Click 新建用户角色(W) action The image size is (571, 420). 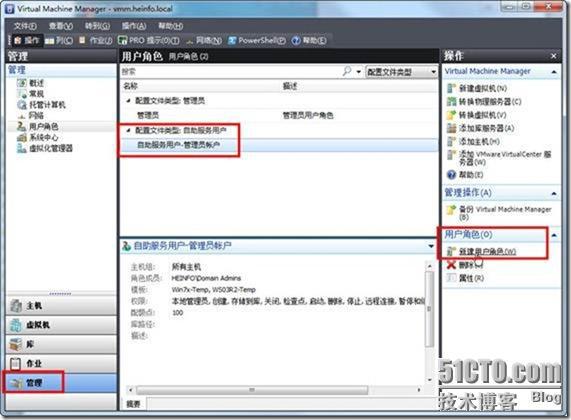pos(481,251)
